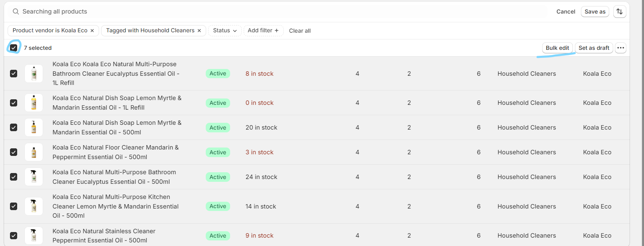The height and width of the screenshot is (246, 644).
Task: Open the sort order icon button
Action: (x=619, y=12)
